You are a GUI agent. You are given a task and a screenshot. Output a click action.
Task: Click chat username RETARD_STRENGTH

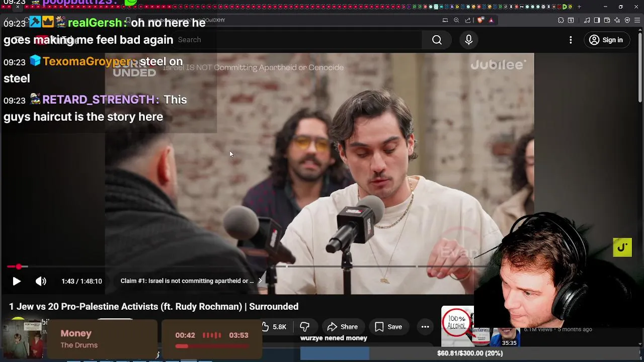pyautogui.click(x=98, y=100)
